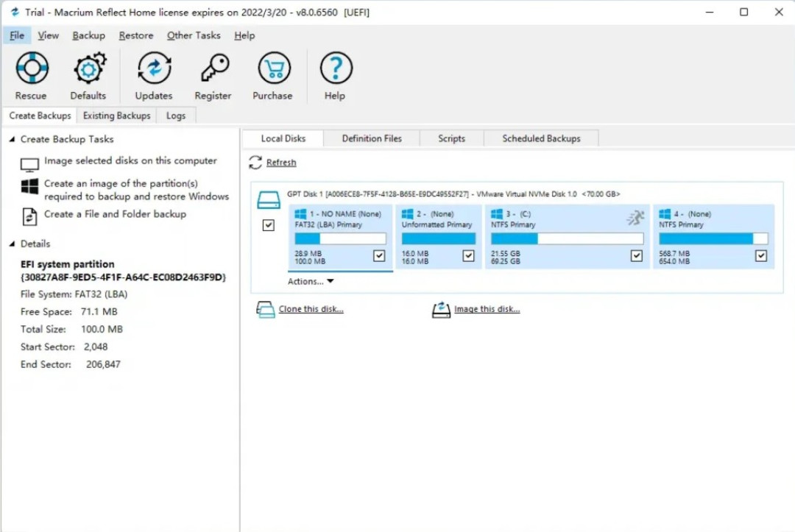Uncheck partition 2 Unformatted checkbox
Viewport: 795px width, 532px height.
468,256
